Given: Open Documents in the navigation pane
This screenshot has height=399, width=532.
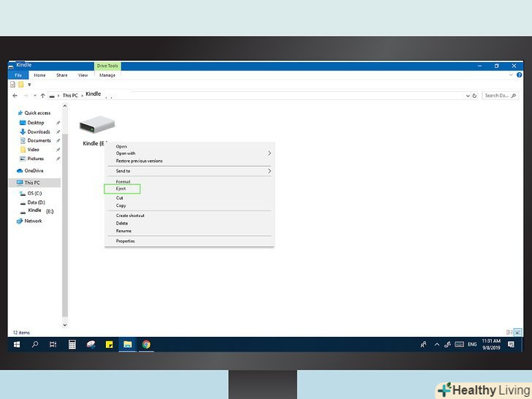Looking at the screenshot, I should 39,140.
